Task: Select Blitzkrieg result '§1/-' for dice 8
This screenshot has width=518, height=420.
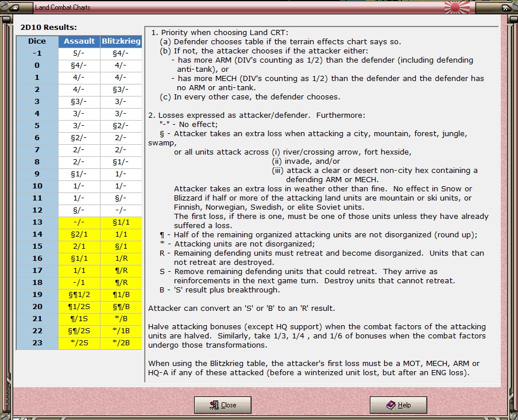Action: point(121,162)
